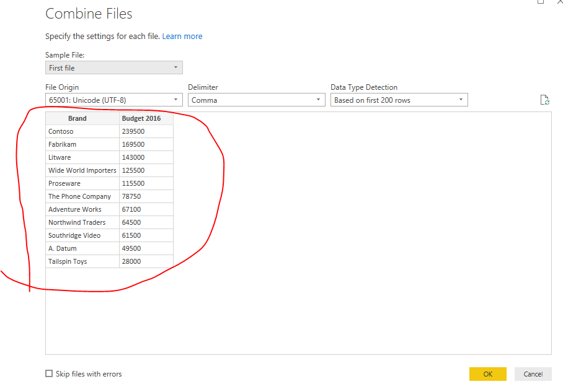Image resolution: width=563 pixels, height=392 pixels.
Task: Click the 169500 budget value
Action: 146,144
